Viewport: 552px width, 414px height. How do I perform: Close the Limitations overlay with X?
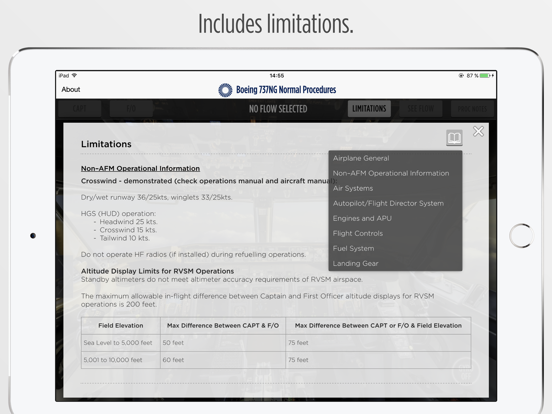478,131
